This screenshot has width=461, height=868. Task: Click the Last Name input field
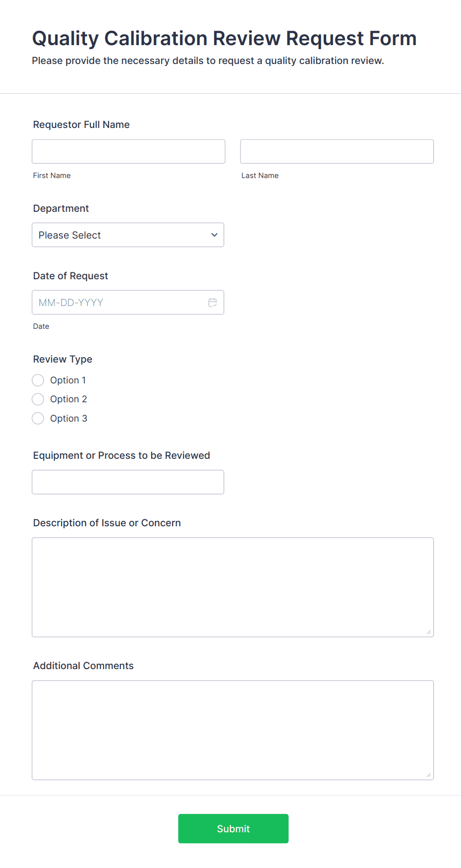[337, 151]
